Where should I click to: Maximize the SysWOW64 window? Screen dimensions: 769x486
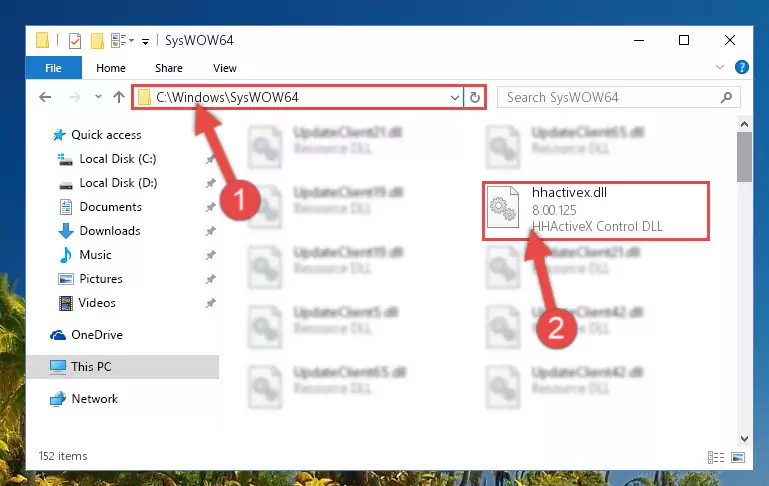point(684,40)
